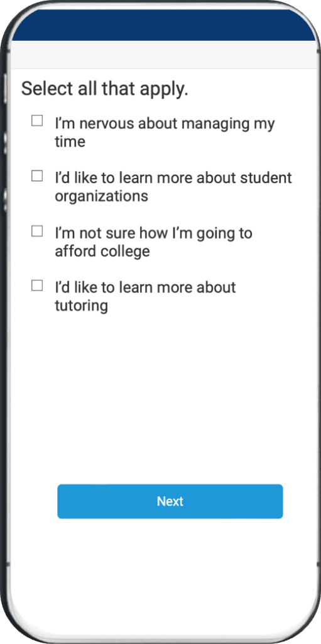
Task: Click the light gray strip below the header
Action: [x=164, y=55]
